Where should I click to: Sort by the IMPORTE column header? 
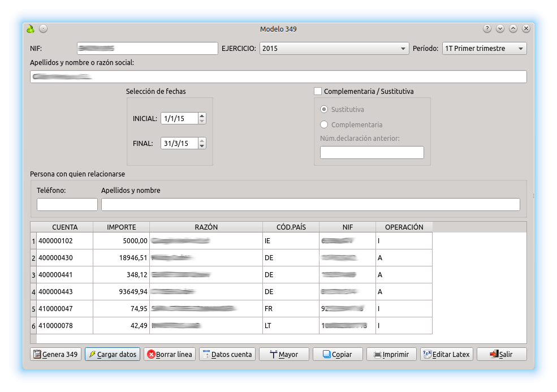point(122,227)
